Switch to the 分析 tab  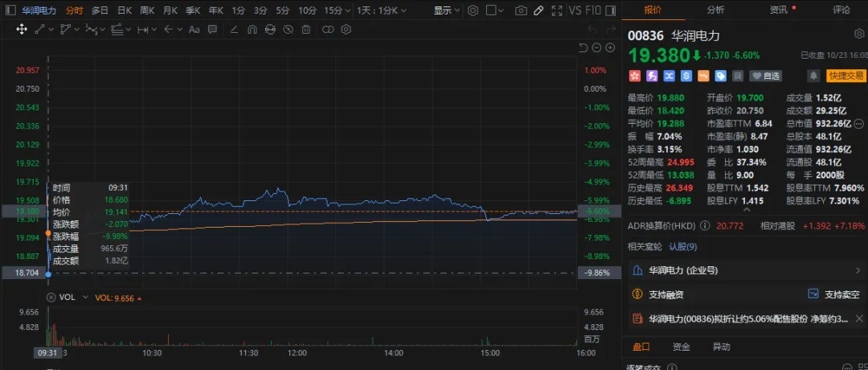pos(715,10)
